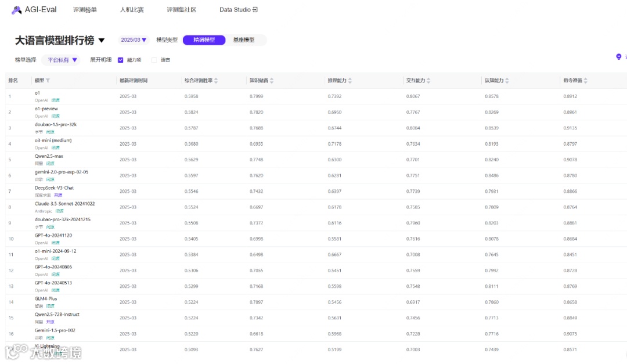Click the 0.8961 score in o1-preview row
627x364 pixels.
pyautogui.click(x=570, y=113)
